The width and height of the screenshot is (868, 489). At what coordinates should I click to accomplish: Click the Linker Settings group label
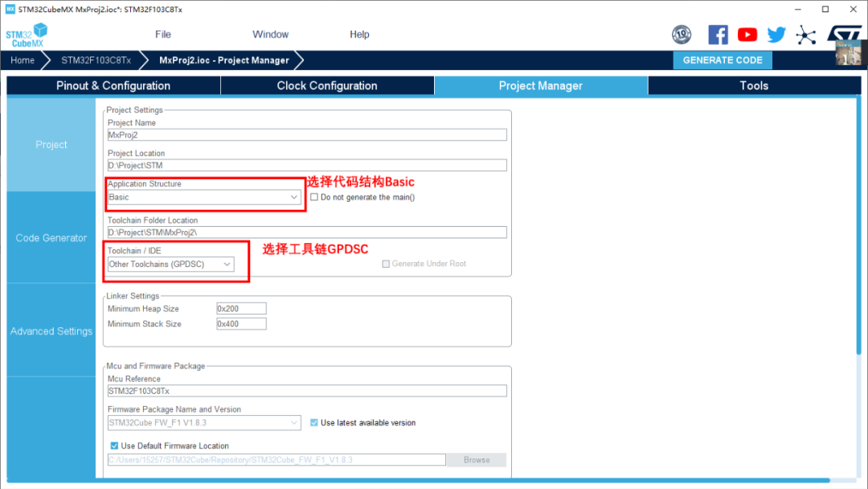point(133,296)
